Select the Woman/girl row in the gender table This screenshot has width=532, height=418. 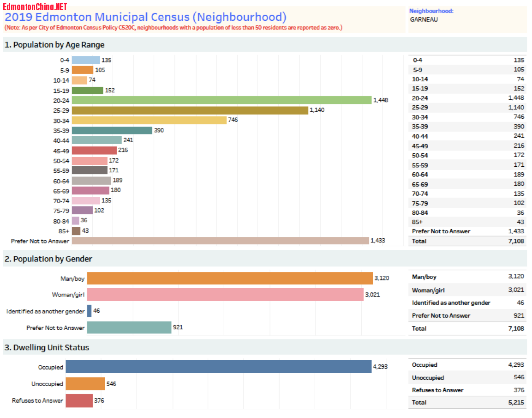[x=468, y=290]
